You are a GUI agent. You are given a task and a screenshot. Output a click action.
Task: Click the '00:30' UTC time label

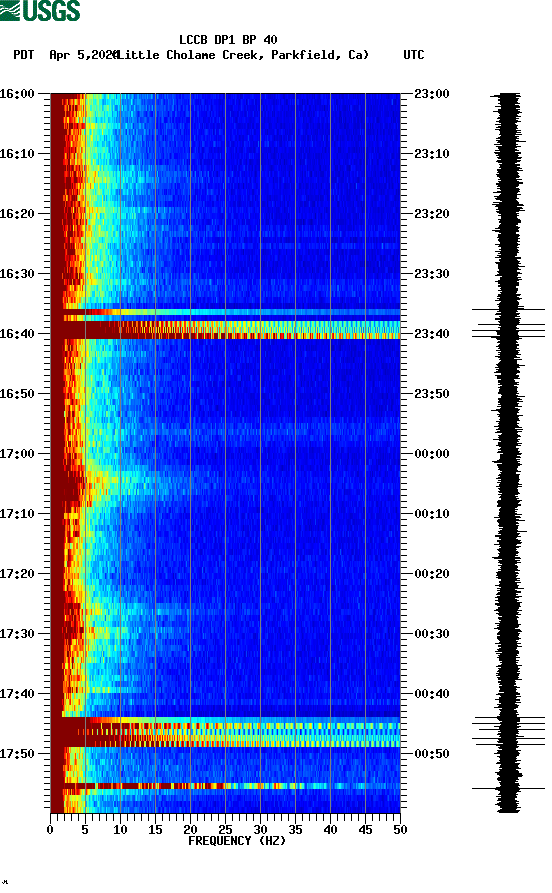[x=432, y=634]
